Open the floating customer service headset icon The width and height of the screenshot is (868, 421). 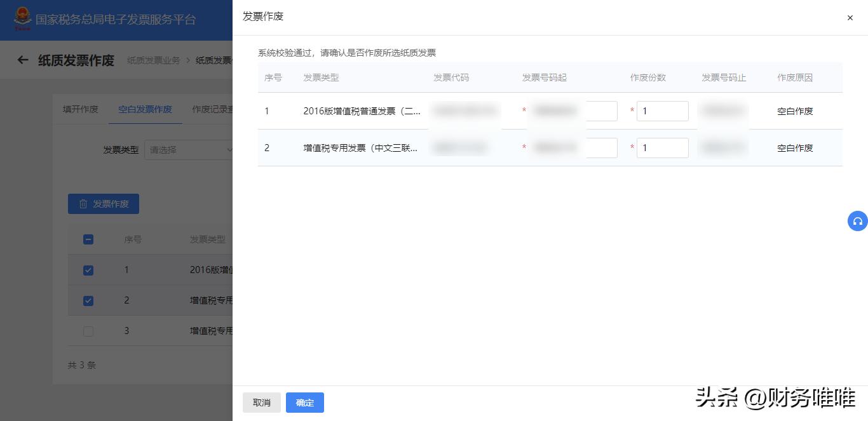(x=858, y=222)
